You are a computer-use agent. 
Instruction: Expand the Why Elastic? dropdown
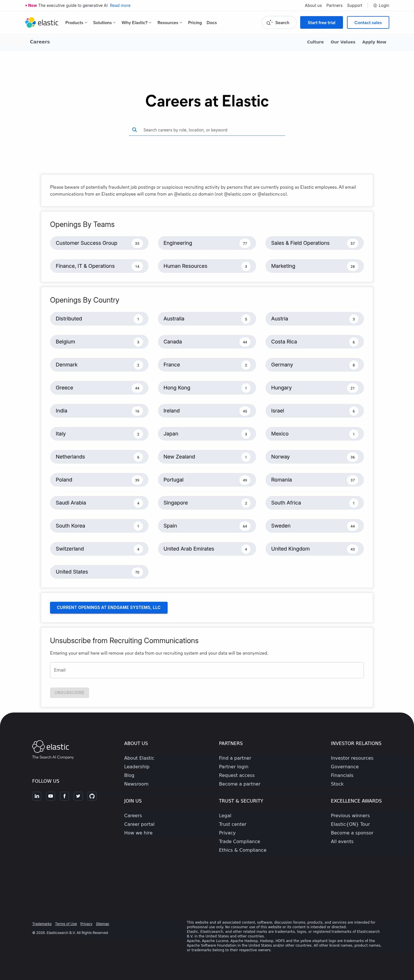tap(136, 22)
